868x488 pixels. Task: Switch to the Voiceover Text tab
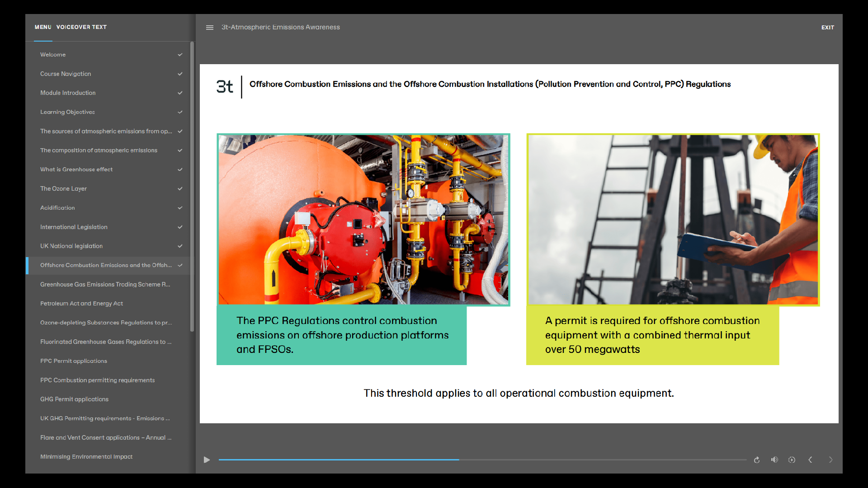(x=81, y=27)
